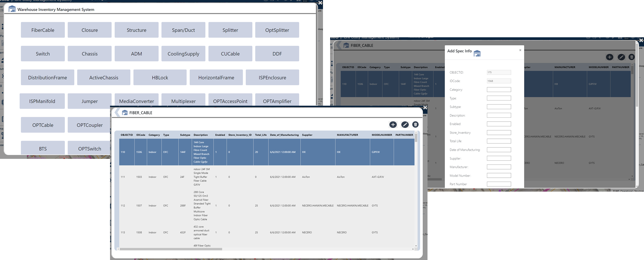Image resolution: width=644 pixels, height=260 pixels.
Task: Click vertical scrollbar of front FIBER_CABLE table
Action: coord(416,138)
